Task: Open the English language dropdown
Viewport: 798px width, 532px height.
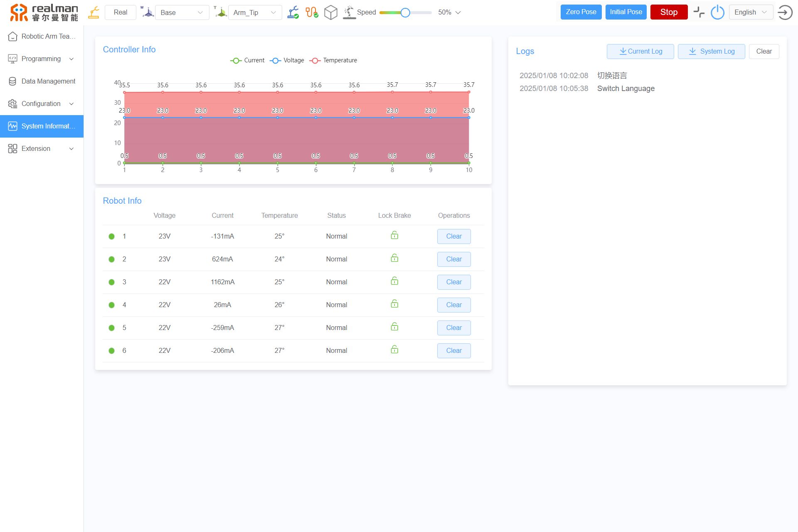Action: click(x=750, y=12)
